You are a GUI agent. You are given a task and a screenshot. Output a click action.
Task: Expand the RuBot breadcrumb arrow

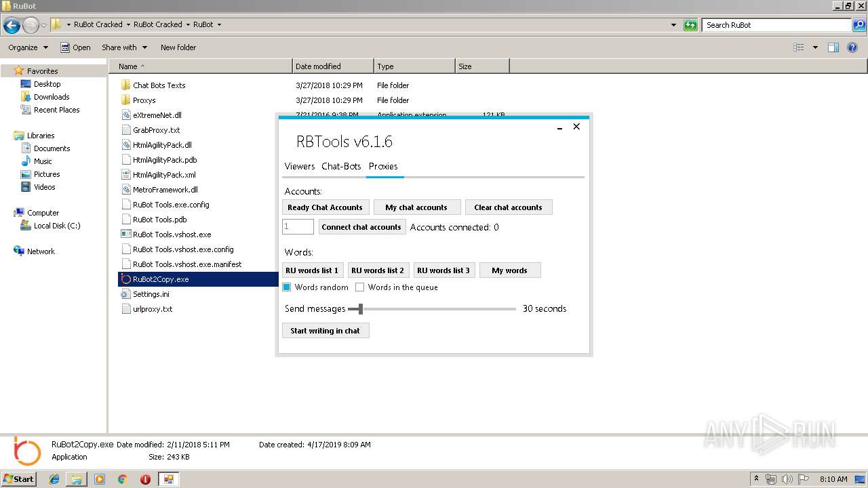(219, 25)
